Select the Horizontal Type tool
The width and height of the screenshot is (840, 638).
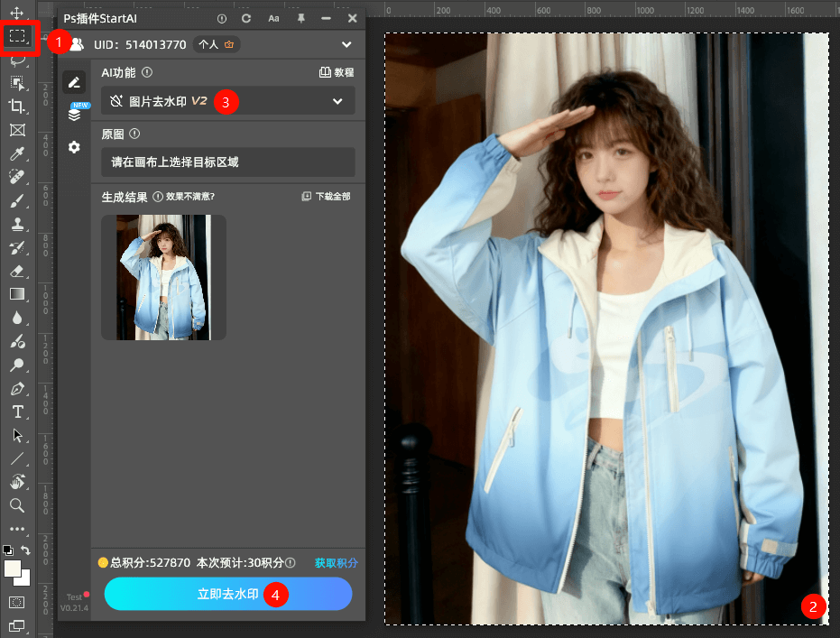[x=17, y=412]
